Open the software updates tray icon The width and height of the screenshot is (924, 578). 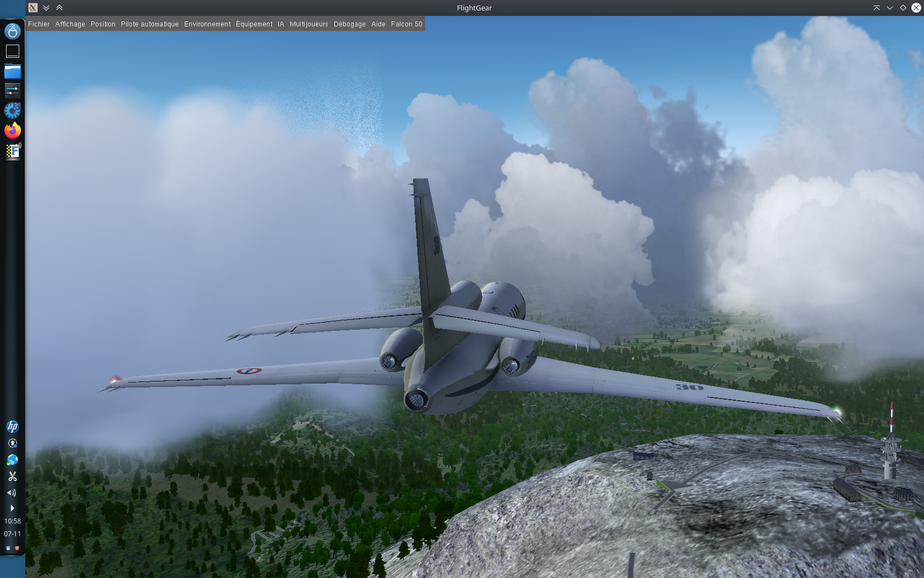pyautogui.click(x=12, y=443)
